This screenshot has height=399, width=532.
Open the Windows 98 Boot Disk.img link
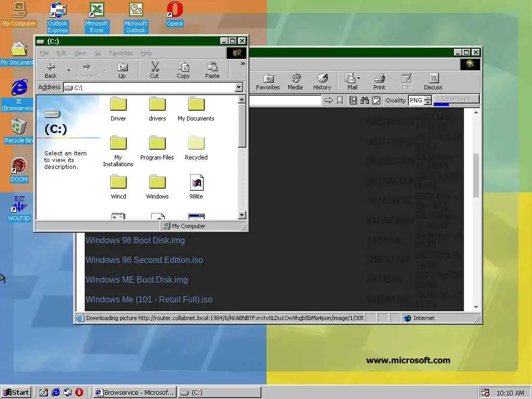coord(135,240)
